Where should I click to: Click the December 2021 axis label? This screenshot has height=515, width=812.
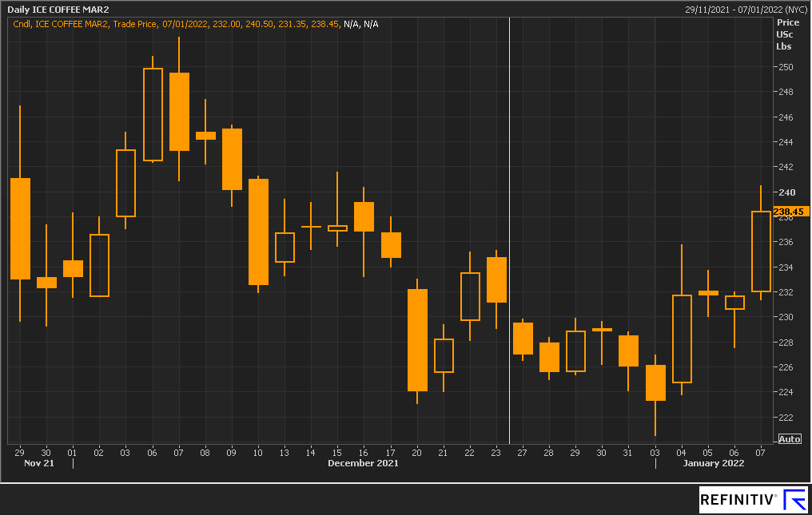pyautogui.click(x=363, y=463)
